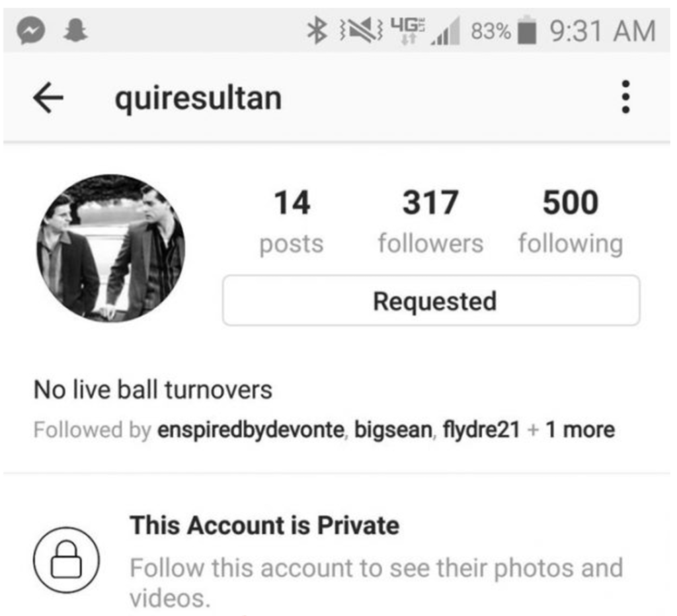This screenshot has width=677, height=616.
Task: Tap the Snapchat notification icon
Action: [75, 30]
